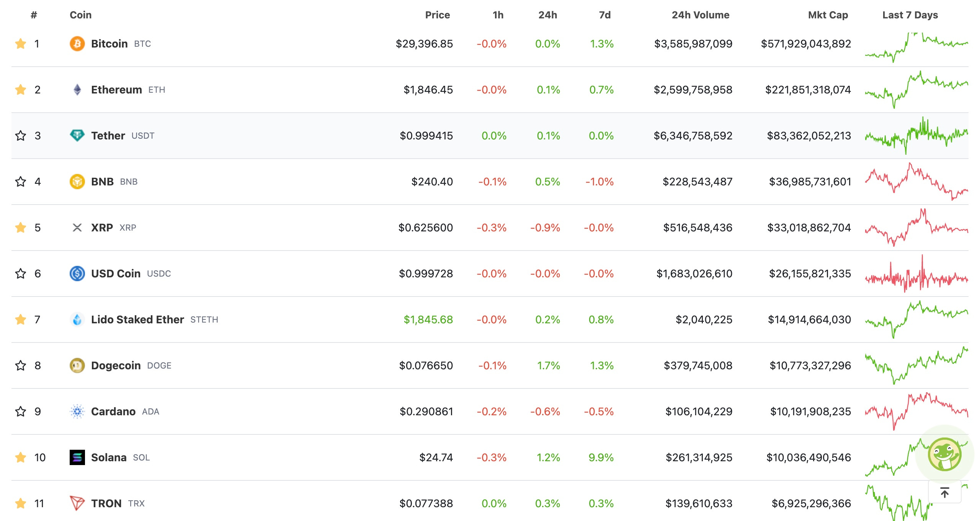Click Ethereum market cap $221,851,318,074

808,90
